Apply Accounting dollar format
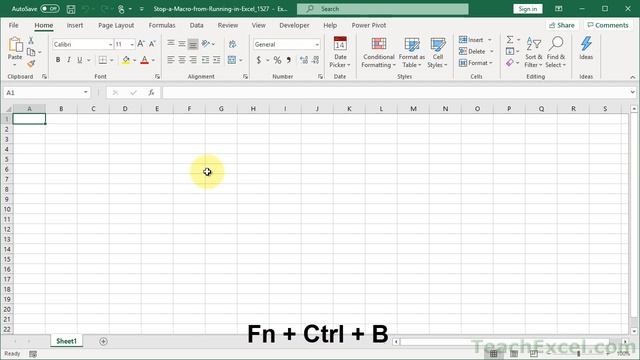Viewport: 640px width, 360px height. click(x=259, y=60)
